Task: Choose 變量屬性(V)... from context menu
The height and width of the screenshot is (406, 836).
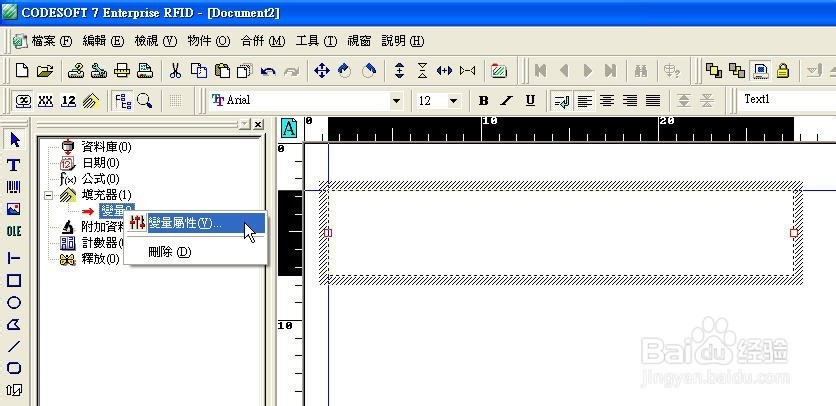Action: [x=196, y=223]
